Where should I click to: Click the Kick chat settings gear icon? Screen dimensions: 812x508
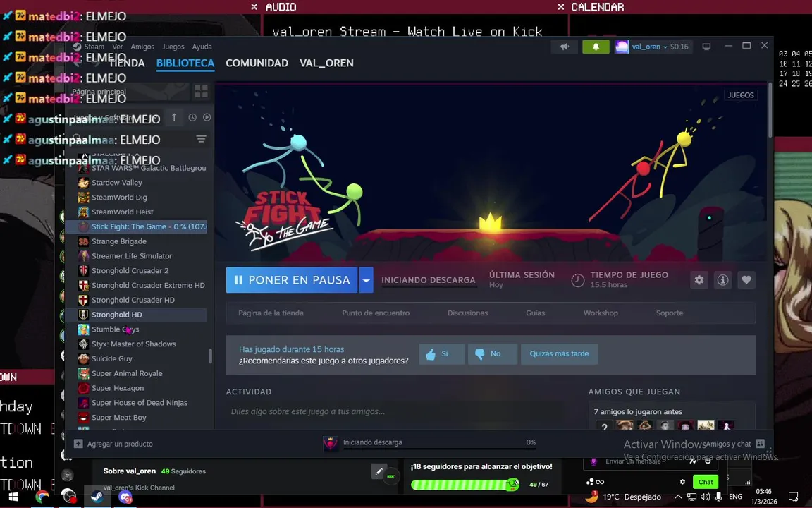pos(682,482)
